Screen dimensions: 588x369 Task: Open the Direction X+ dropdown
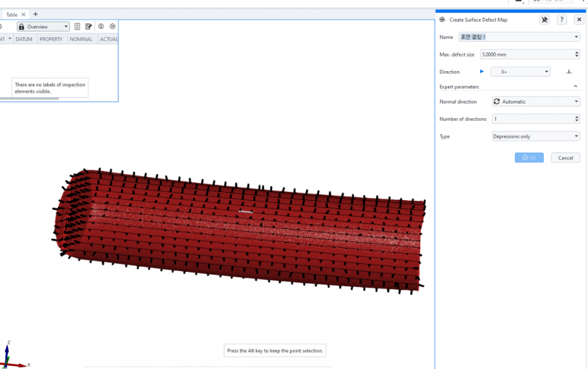point(520,72)
